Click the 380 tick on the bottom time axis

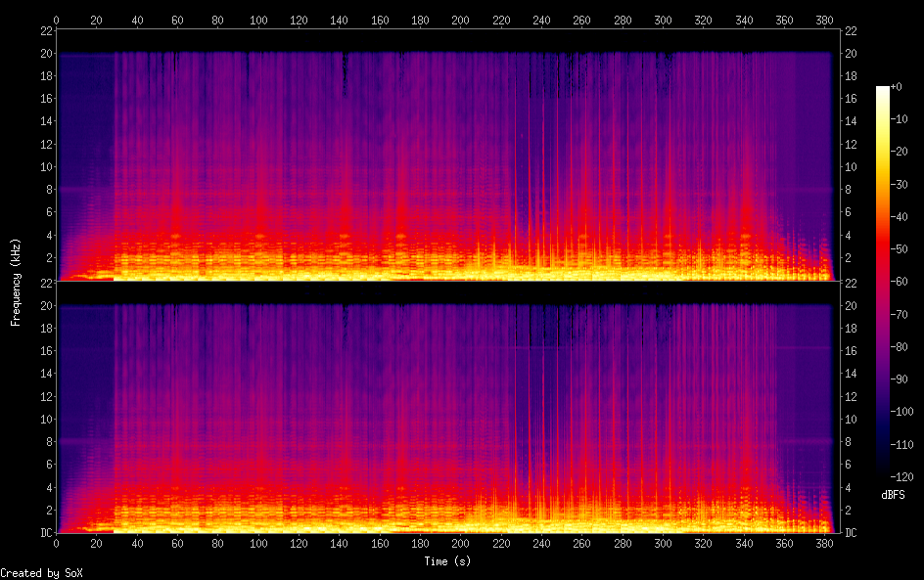(x=825, y=544)
